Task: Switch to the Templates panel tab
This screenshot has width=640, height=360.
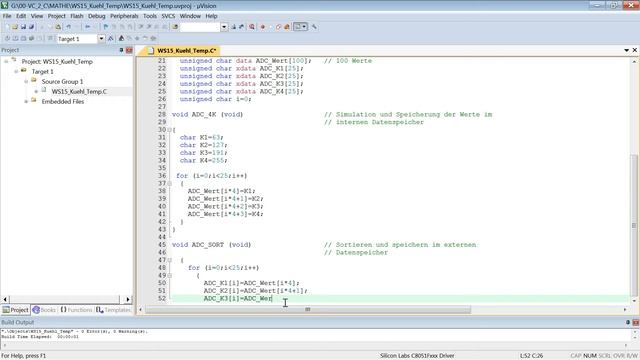Action: coord(113,310)
